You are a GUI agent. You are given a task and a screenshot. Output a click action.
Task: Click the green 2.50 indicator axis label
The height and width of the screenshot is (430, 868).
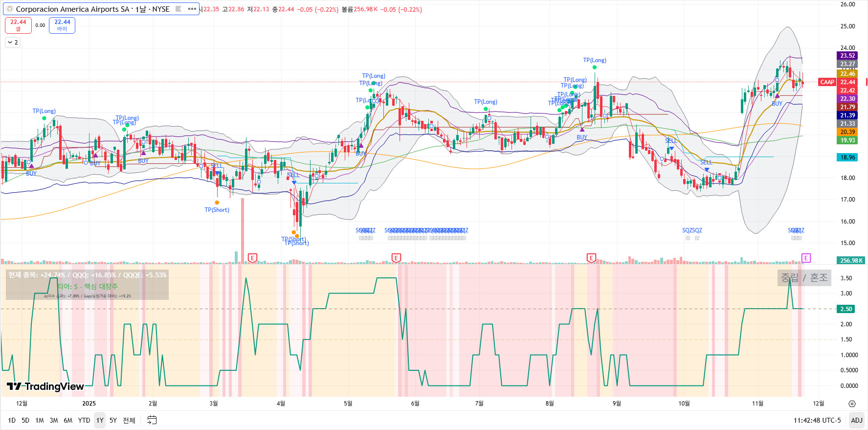click(846, 309)
